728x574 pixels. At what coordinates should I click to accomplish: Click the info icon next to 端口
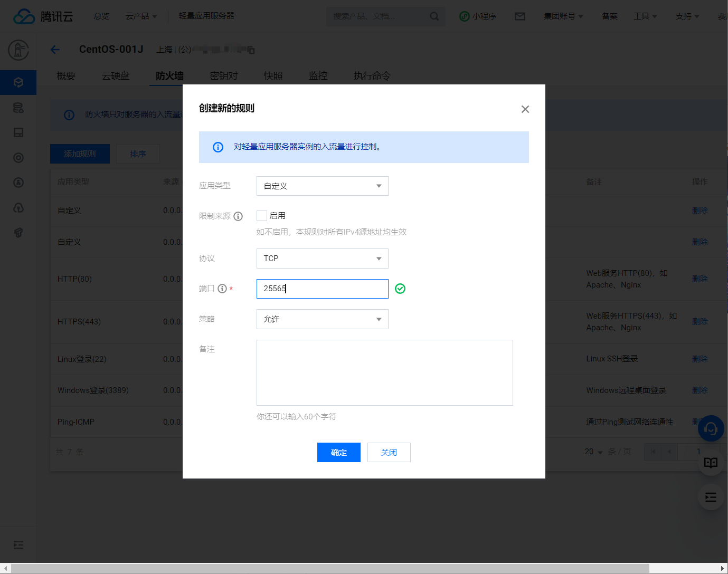click(x=222, y=289)
